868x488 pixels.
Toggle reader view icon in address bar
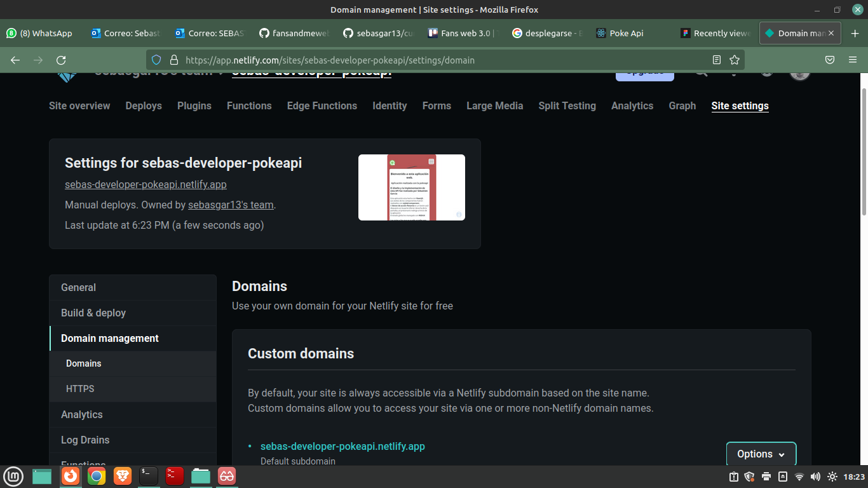point(717,60)
